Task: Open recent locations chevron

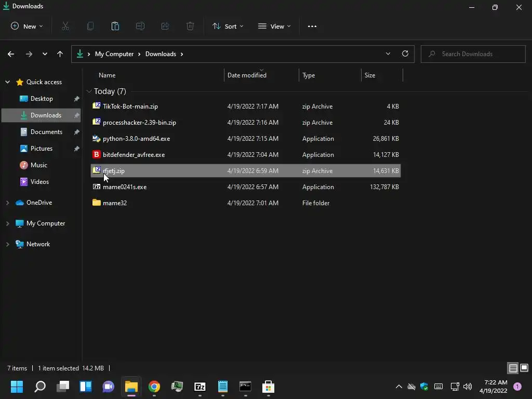Action: pos(45,54)
